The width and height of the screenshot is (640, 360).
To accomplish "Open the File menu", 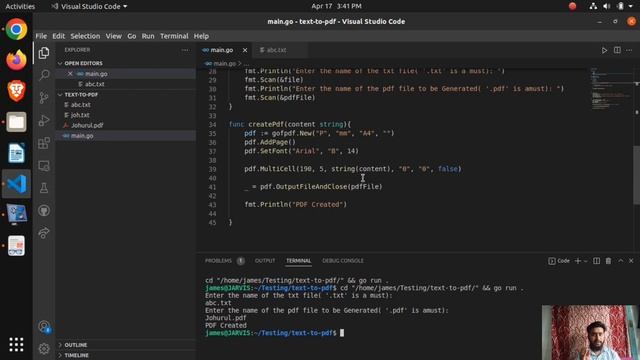I will [41, 36].
